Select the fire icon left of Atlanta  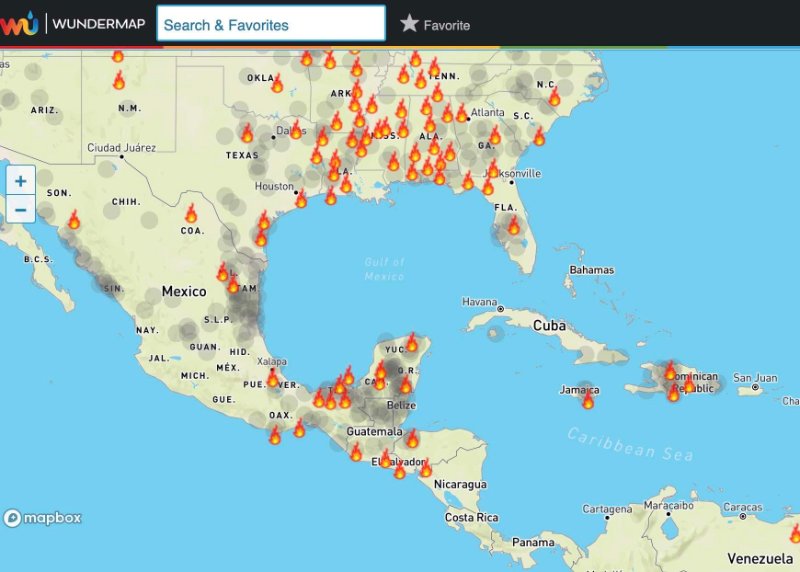[x=462, y=113]
